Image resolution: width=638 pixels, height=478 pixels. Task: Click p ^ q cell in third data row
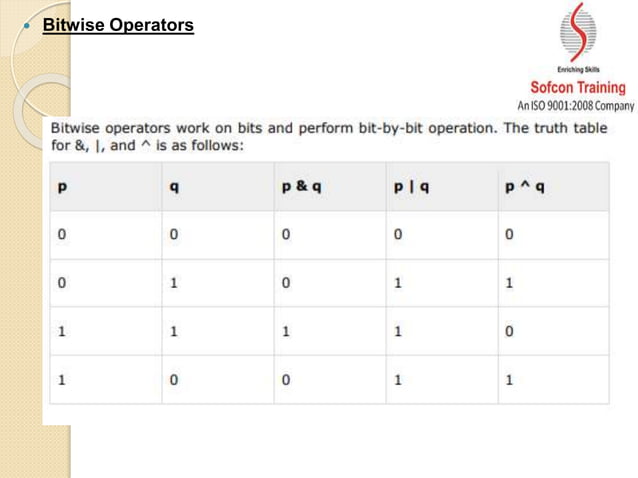click(553, 331)
